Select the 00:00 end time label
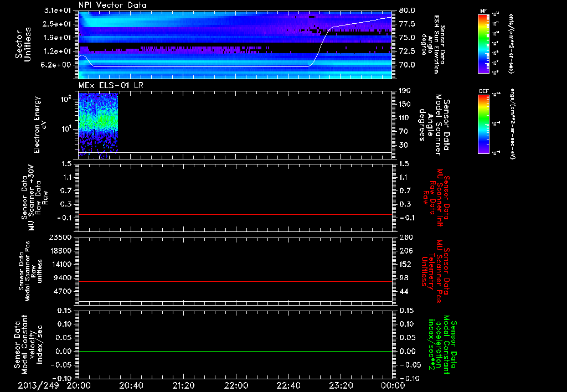 click(393, 385)
